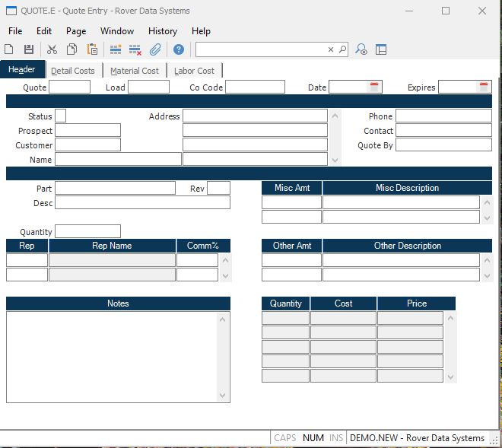Open the History menu
The image size is (502, 448).
click(x=162, y=31)
